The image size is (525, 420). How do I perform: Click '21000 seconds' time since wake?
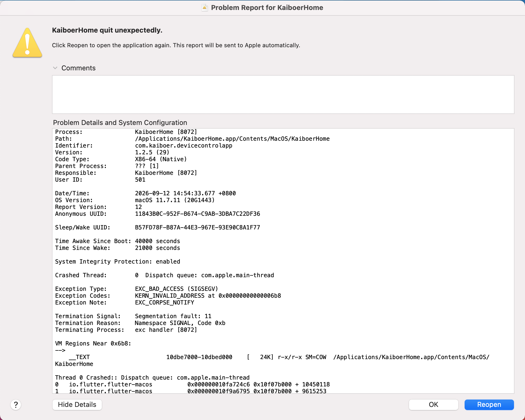pos(157,248)
